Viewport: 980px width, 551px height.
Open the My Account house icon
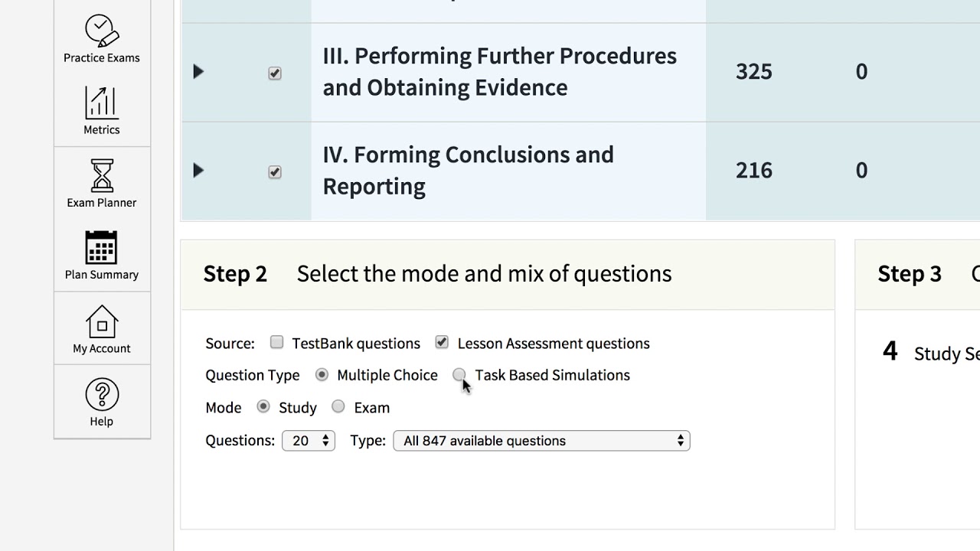point(101,321)
